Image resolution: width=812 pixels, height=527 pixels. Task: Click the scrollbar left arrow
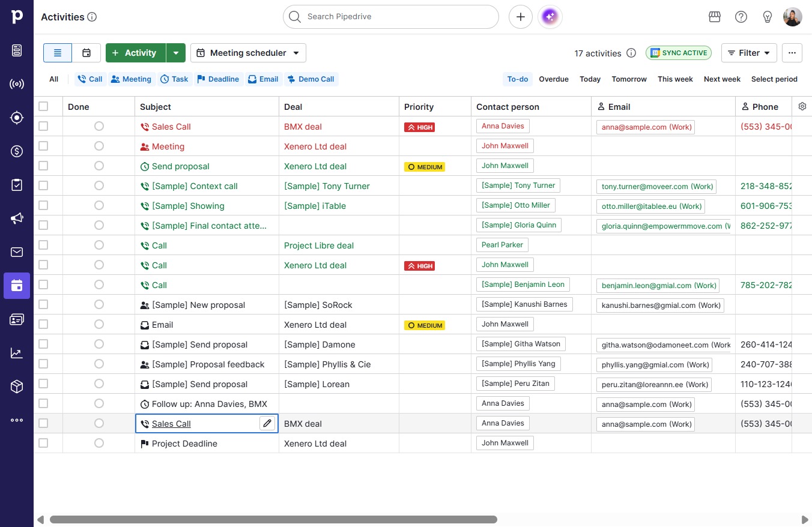40,519
